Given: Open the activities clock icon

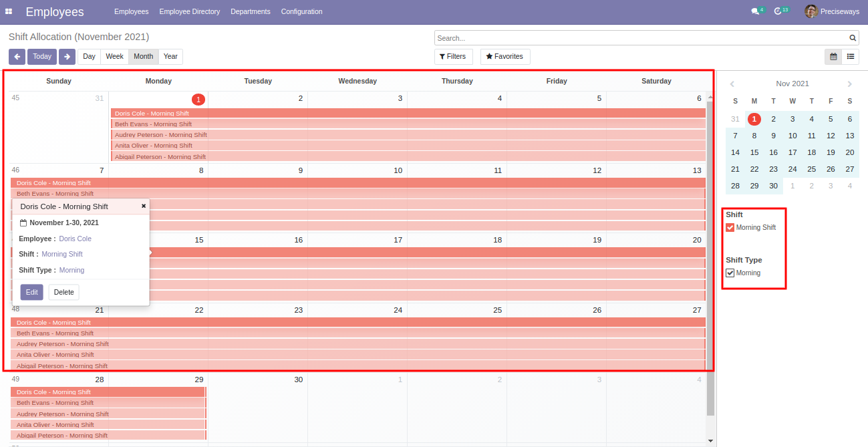Looking at the screenshot, I should tap(778, 11).
